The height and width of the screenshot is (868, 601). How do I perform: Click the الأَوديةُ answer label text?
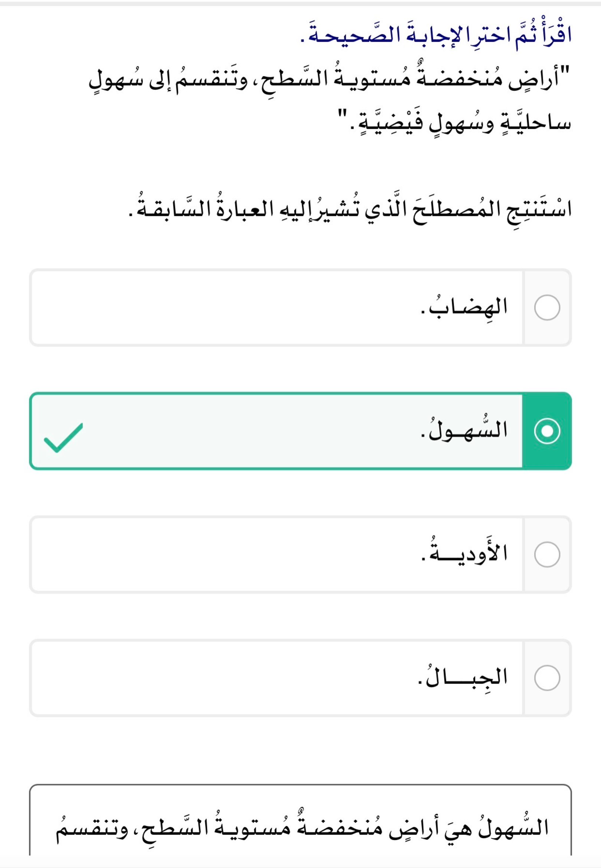pos(465,553)
